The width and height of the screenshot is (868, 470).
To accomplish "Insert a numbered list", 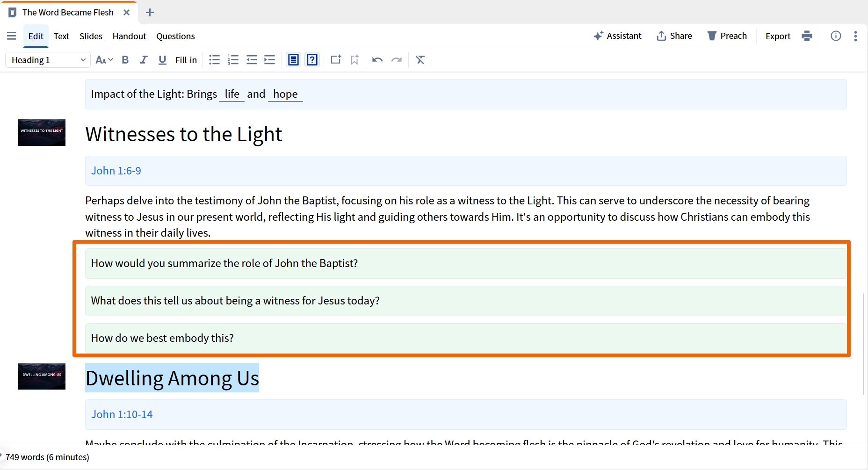I will pyautogui.click(x=233, y=60).
